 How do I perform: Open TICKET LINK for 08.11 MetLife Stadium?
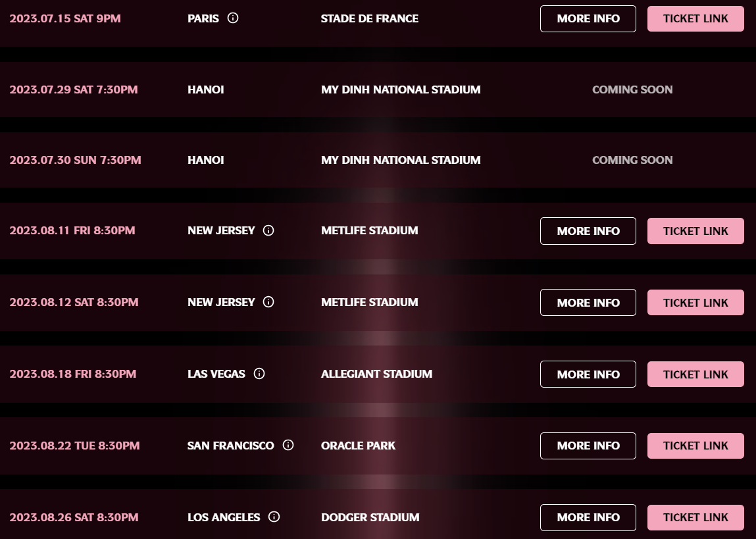click(x=695, y=231)
